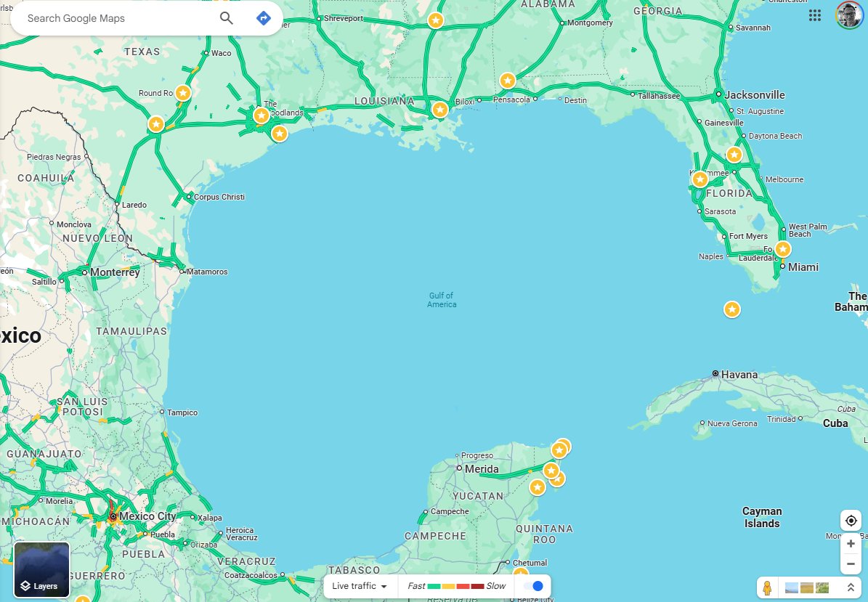Click the Coatzacoalcos label

[x=251, y=575]
